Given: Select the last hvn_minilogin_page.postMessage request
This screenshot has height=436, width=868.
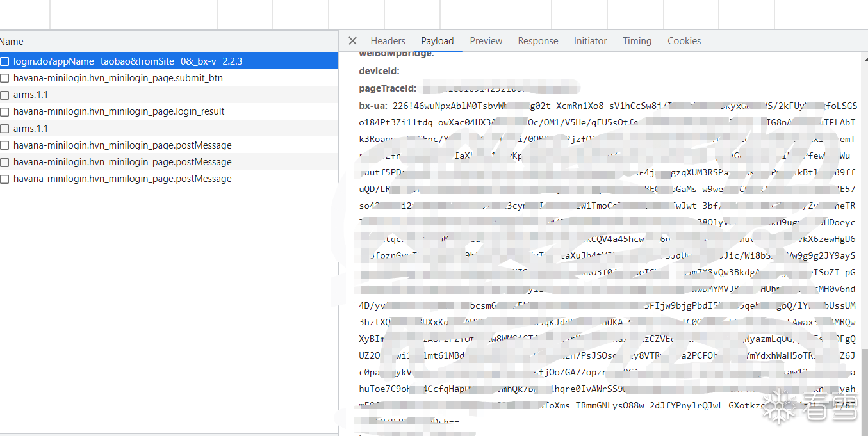Looking at the screenshot, I should click(x=168, y=179).
